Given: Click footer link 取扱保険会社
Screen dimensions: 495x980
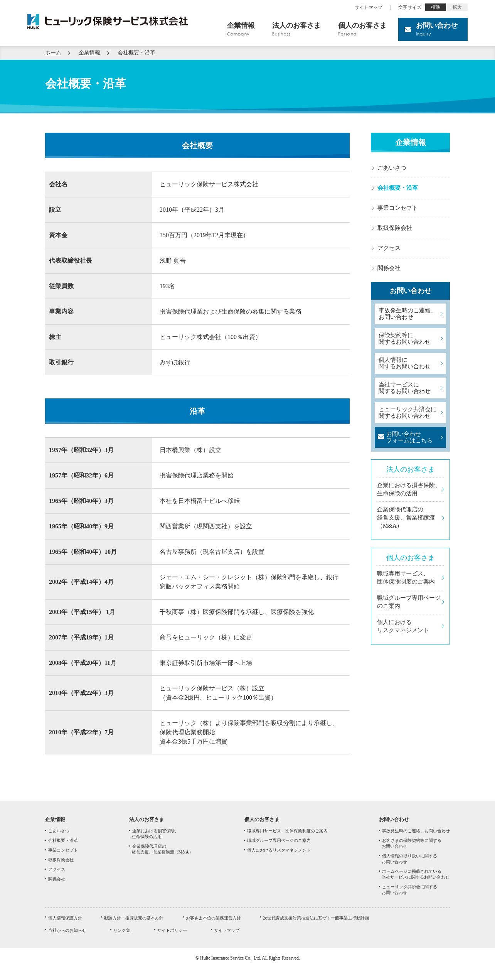Looking at the screenshot, I should (61, 860).
